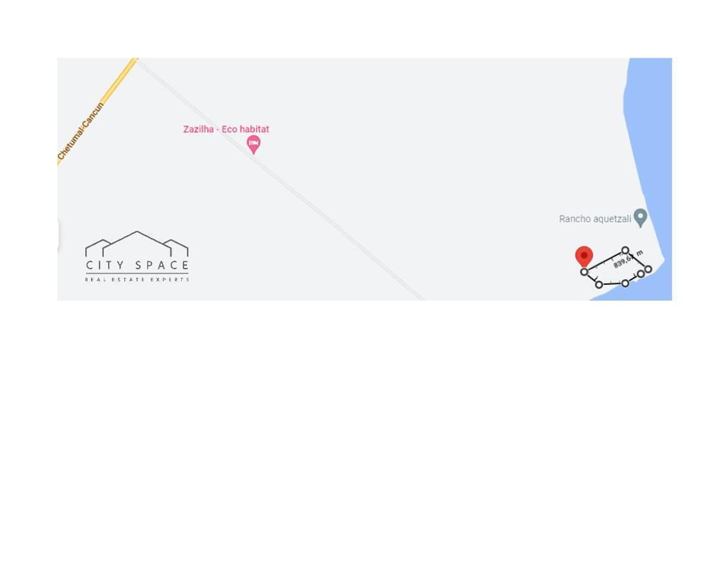Click the red location pin marker
This screenshot has height=562, width=728.
[584, 256]
